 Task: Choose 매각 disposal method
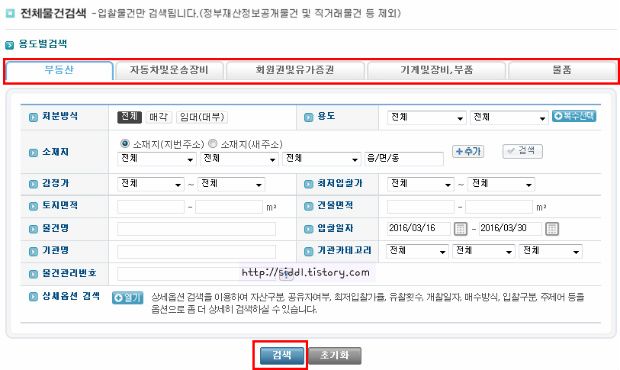tap(159, 117)
